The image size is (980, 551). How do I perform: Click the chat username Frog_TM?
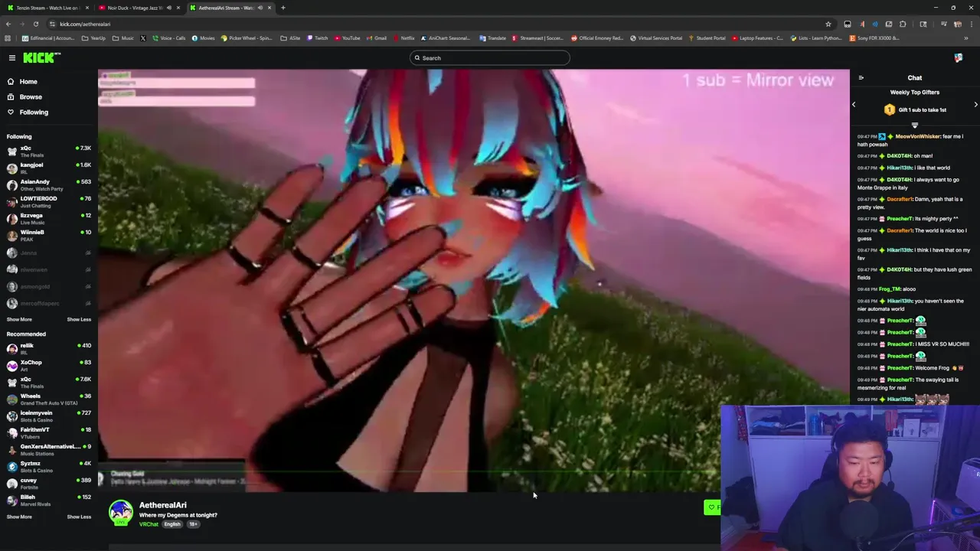coord(889,289)
